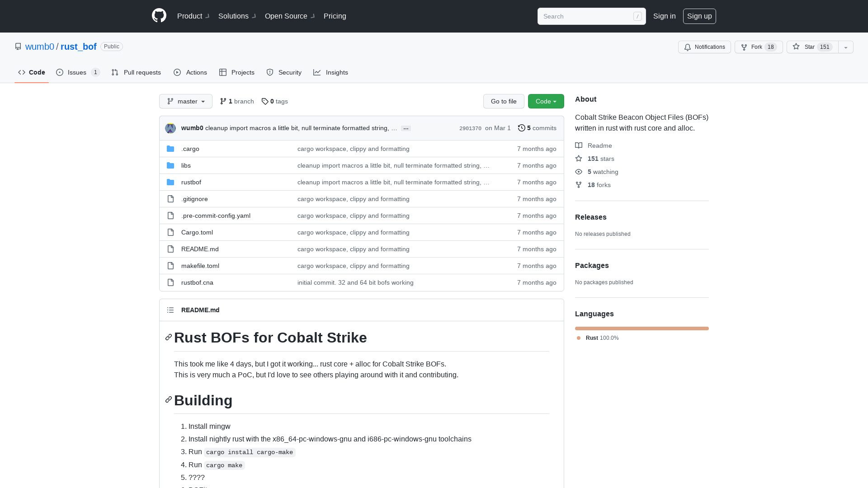The height and width of the screenshot is (488, 868).
Task: Expand commit message ellipsis button
Action: click(x=406, y=128)
